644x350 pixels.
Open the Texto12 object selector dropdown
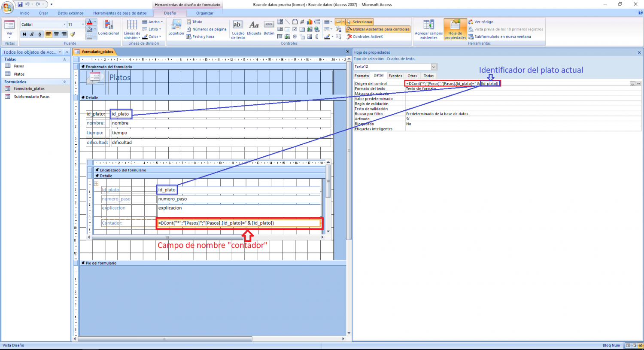[434, 67]
